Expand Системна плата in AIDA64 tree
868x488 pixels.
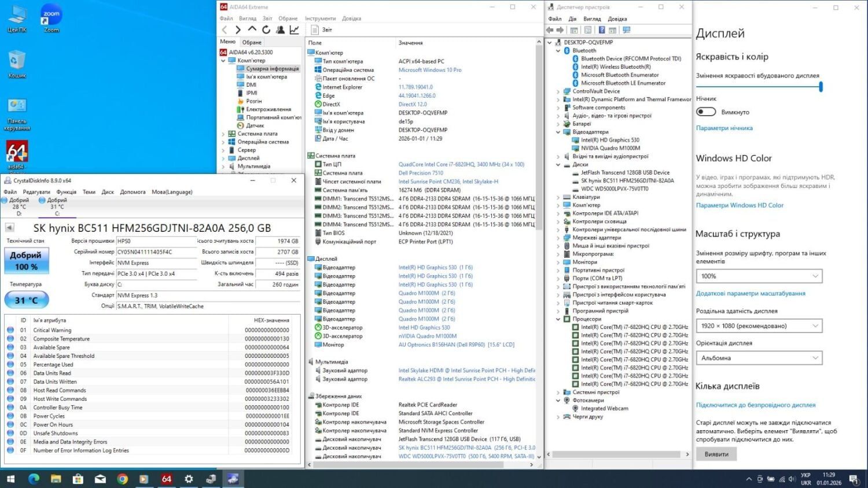click(x=223, y=134)
